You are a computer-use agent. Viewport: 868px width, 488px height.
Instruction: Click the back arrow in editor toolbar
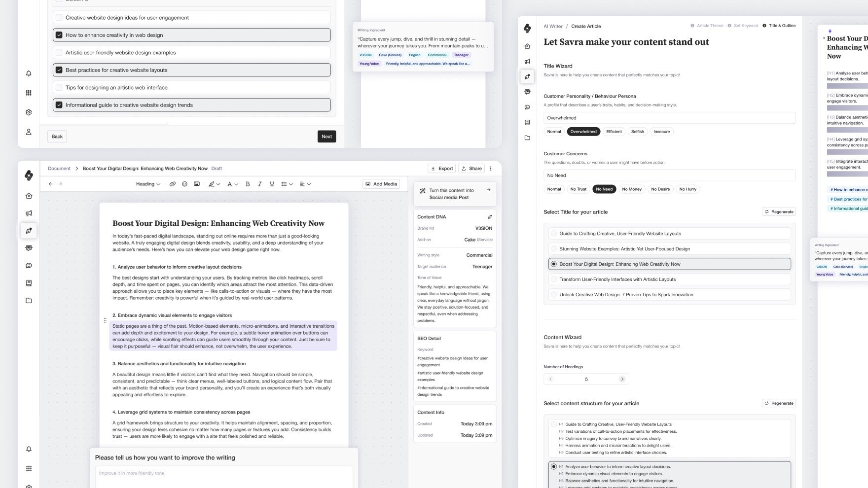point(50,184)
